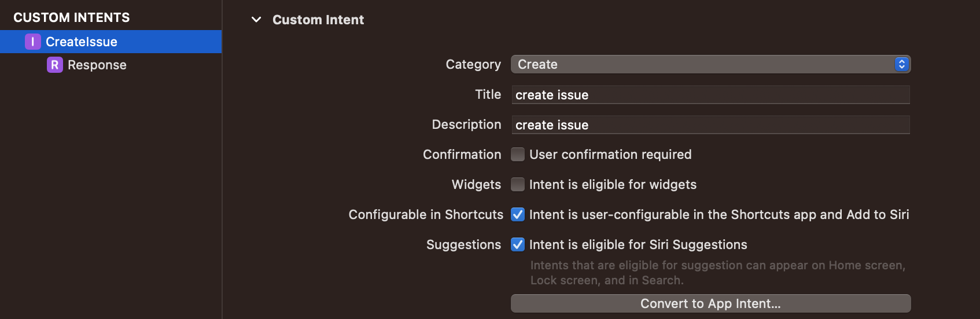This screenshot has width=980, height=319.
Task: Collapse the Custom Intent section chevron
Action: (x=256, y=20)
